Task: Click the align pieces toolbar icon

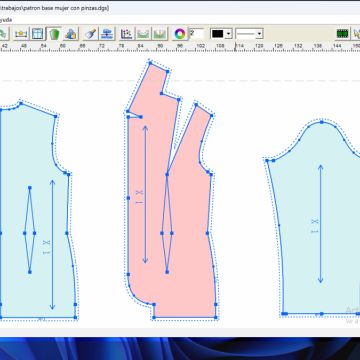Action: [107, 34]
